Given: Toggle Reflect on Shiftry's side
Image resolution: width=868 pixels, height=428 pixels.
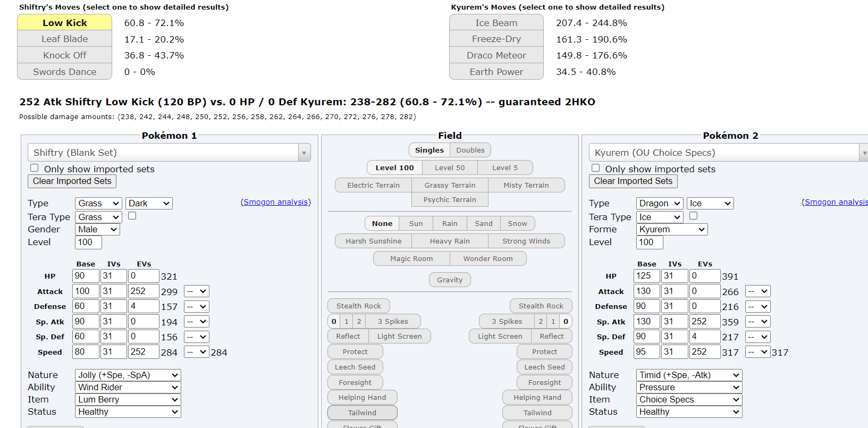Looking at the screenshot, I should coord(348,336).
